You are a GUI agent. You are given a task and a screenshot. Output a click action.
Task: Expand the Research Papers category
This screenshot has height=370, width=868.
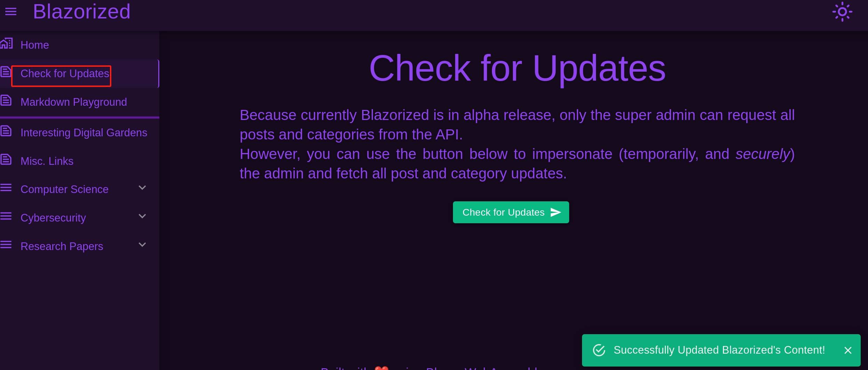[142, 244]
